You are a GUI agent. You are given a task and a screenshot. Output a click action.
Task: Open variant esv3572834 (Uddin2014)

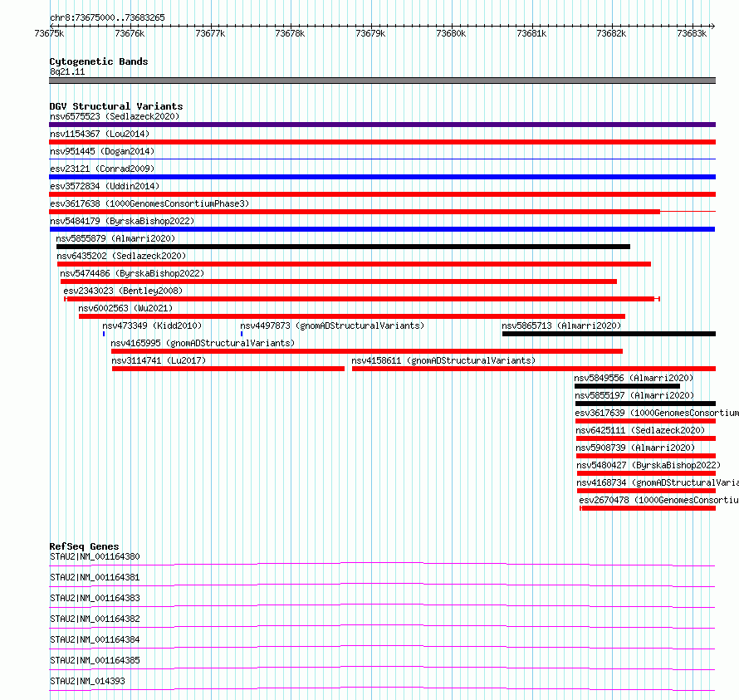coord(105,186)
